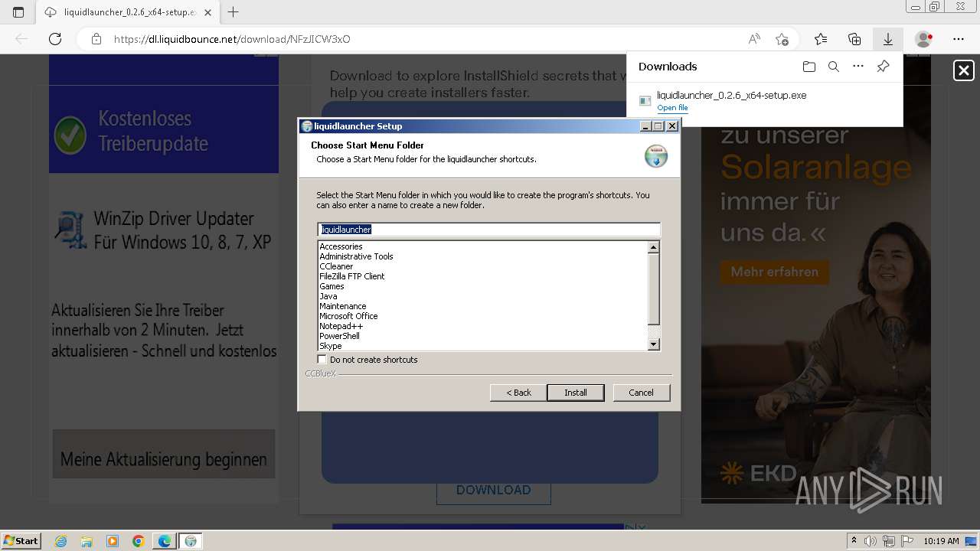Pin the Downloads panel
Image resolution: width=980 pixels, height=551 pixels.
coord(883,67)
